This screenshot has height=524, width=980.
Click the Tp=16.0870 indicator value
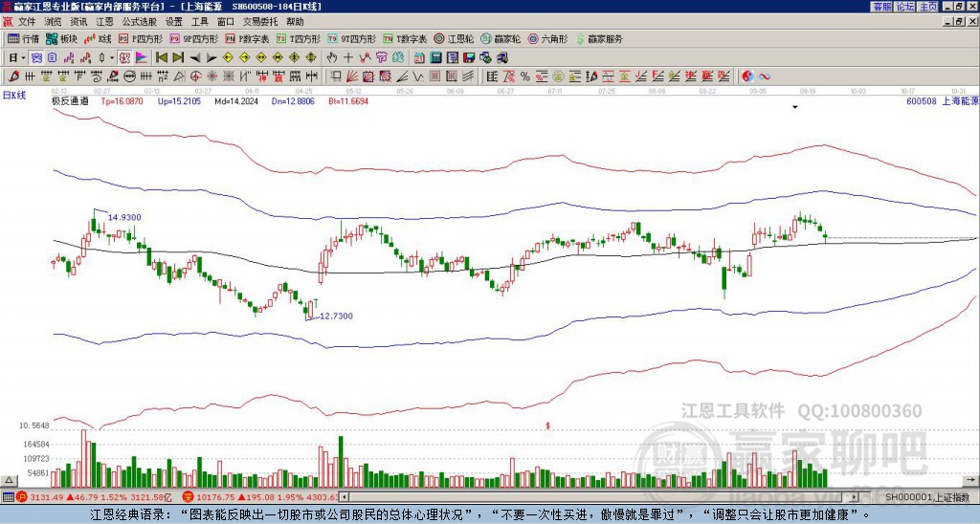click(x=122, y=101)
